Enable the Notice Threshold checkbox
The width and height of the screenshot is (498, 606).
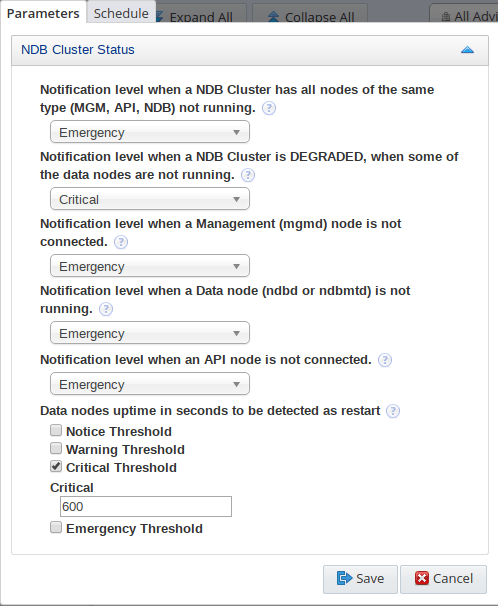pos(56,430)
